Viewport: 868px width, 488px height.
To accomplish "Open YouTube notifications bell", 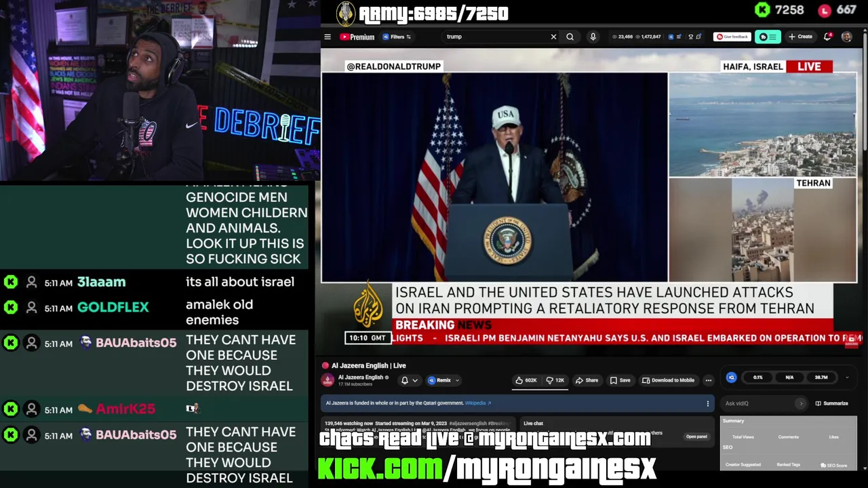I will 827,37.
